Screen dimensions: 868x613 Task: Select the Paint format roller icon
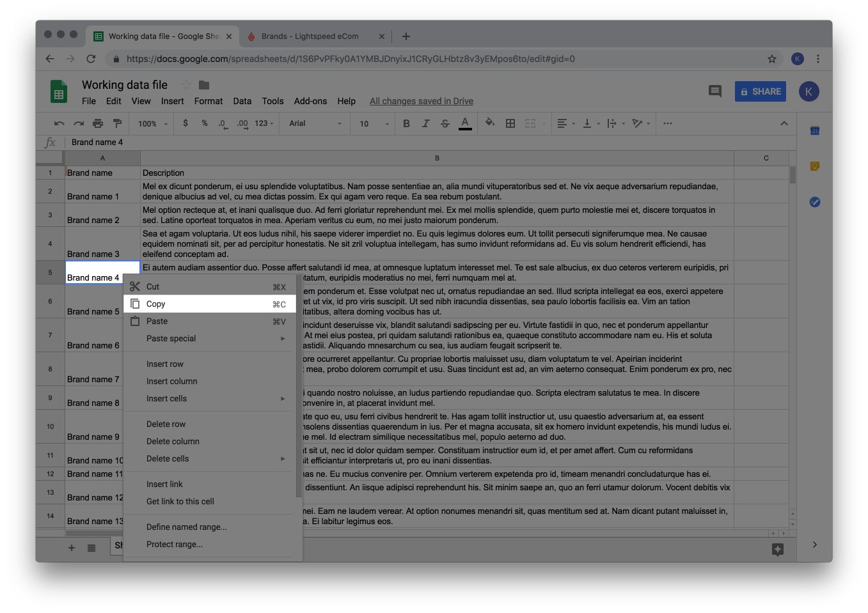point(117,123)
